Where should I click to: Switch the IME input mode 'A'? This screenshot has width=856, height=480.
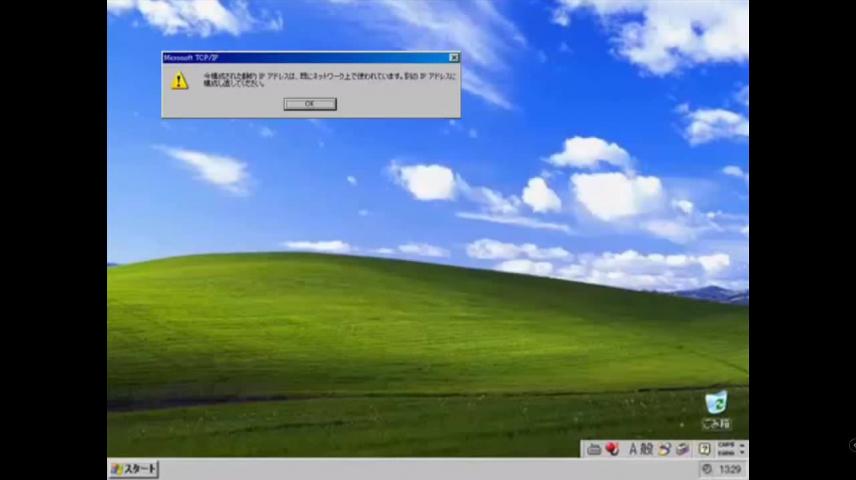click(633, 449)
